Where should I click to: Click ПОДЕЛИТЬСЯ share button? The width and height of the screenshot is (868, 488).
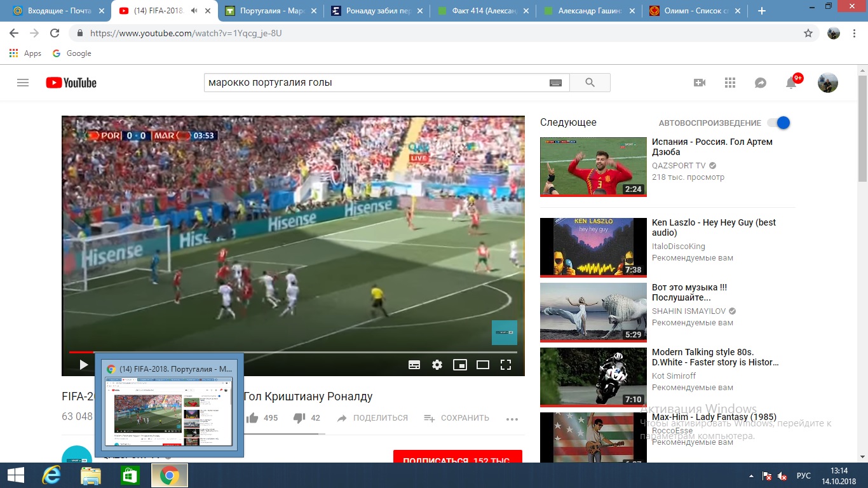click(x=372, y=418)
